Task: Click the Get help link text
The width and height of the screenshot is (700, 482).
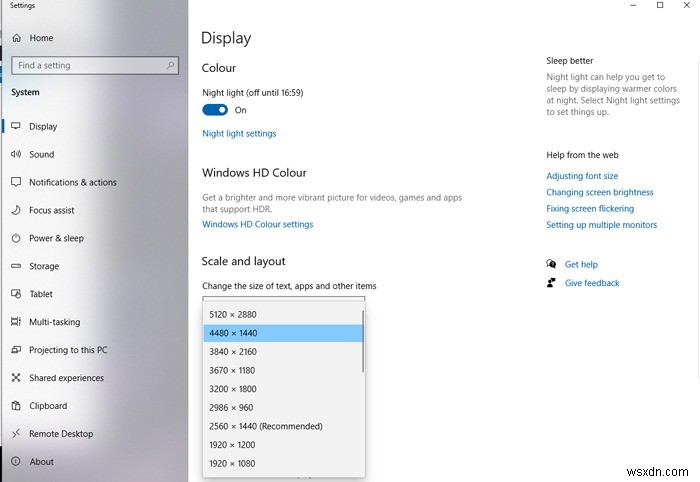Action: point(581,264)
